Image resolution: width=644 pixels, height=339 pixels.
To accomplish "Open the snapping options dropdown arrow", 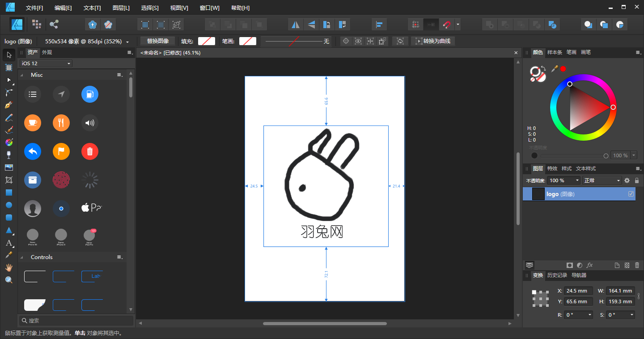I will click(x=458, y=25).
